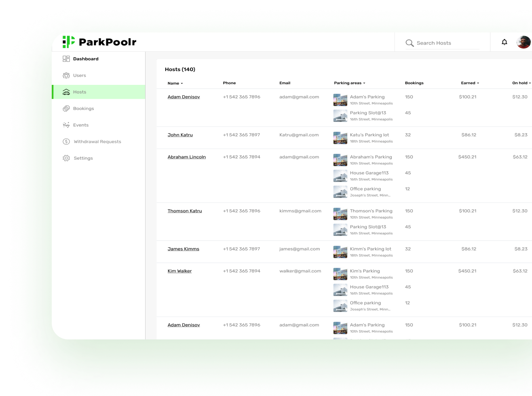Click the search magnifier icon

(410, 43)
